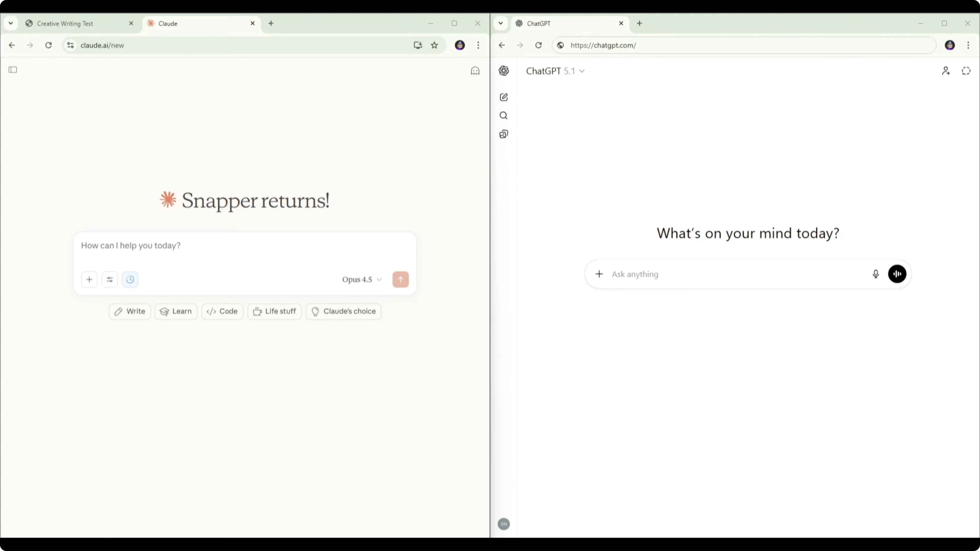Toggle extended thinking clock button
980x551 pixels.
(x=130, y=279)
